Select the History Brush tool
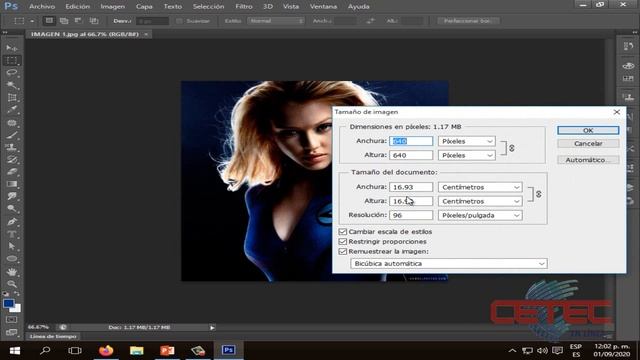 [11, 159]
